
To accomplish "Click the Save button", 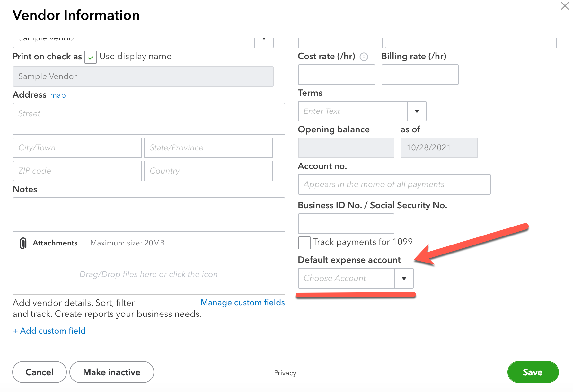I will click(533, 372).
